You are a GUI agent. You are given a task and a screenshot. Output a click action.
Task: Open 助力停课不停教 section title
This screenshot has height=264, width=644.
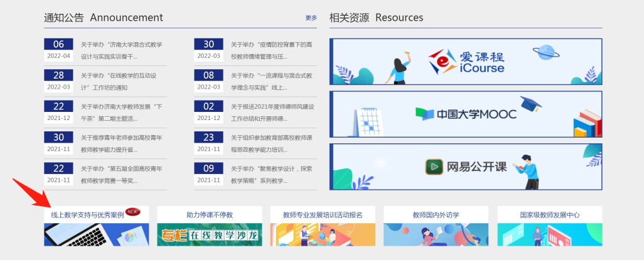click(x=210, y=215)
